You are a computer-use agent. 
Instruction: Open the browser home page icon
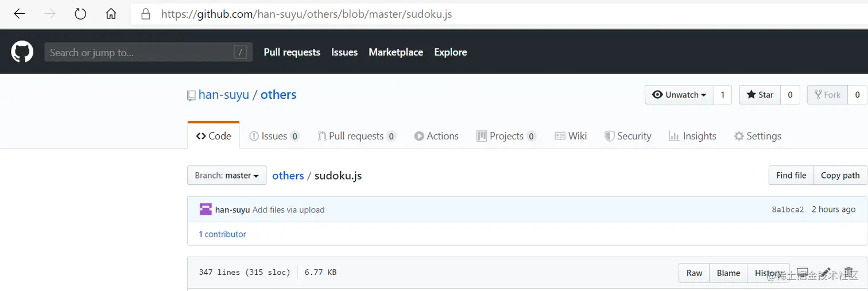coord(111,14)
